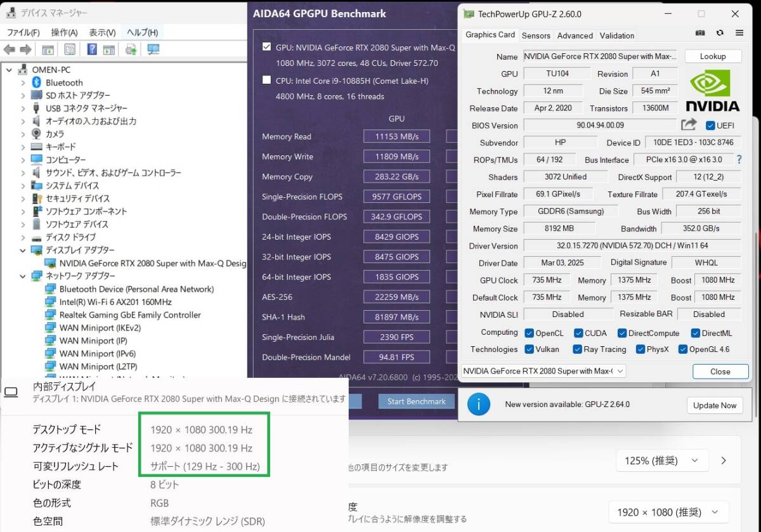Toggle the PhysX checkbox
The height and width of the screenshot is (532, 761).
[x=641, y=349]
